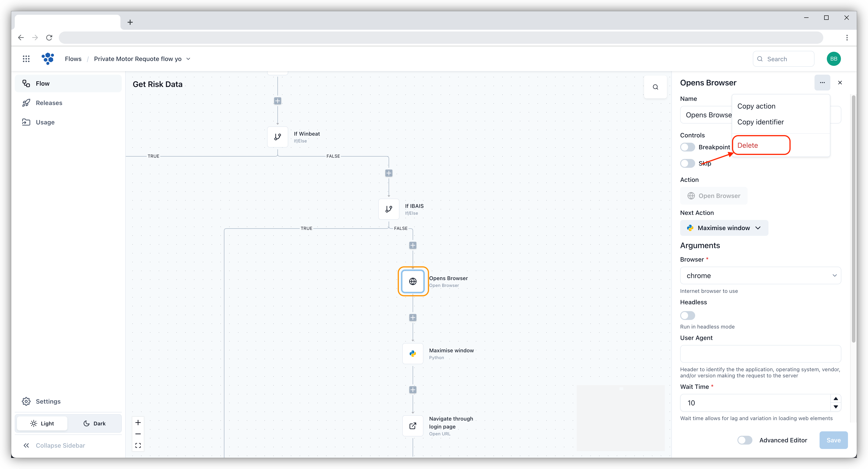
Task: Zoom in on the flow canvas
Action: point(138,423)
